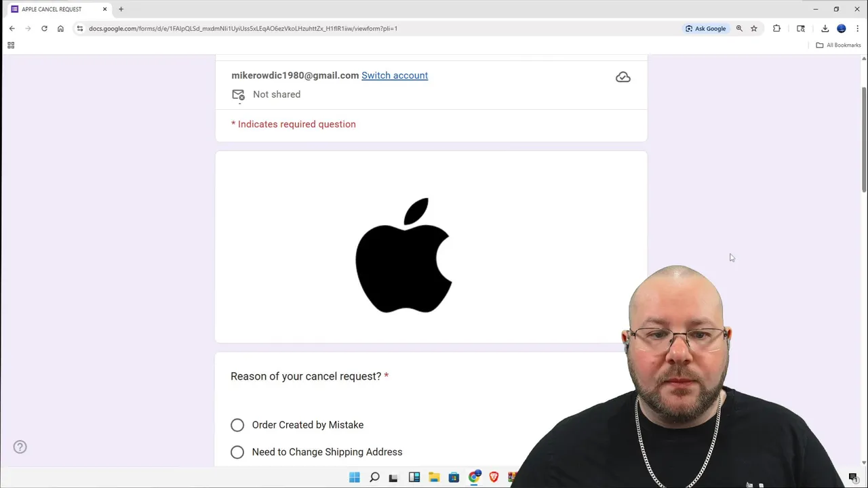Open the Windows Start button
This screenshot has width=868, height=488.
355,477
